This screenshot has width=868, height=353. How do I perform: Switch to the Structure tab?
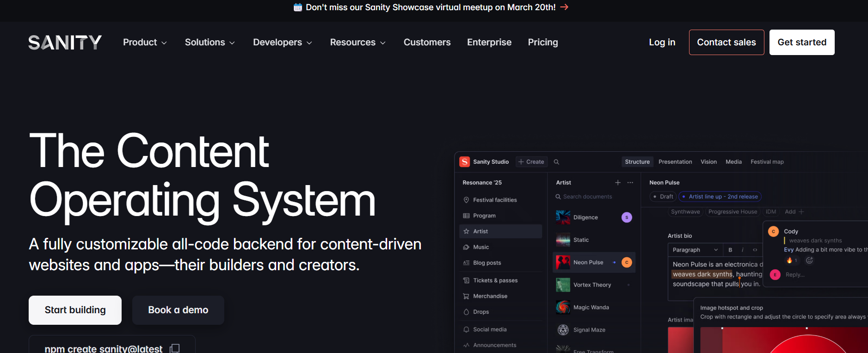coord(637,162)
